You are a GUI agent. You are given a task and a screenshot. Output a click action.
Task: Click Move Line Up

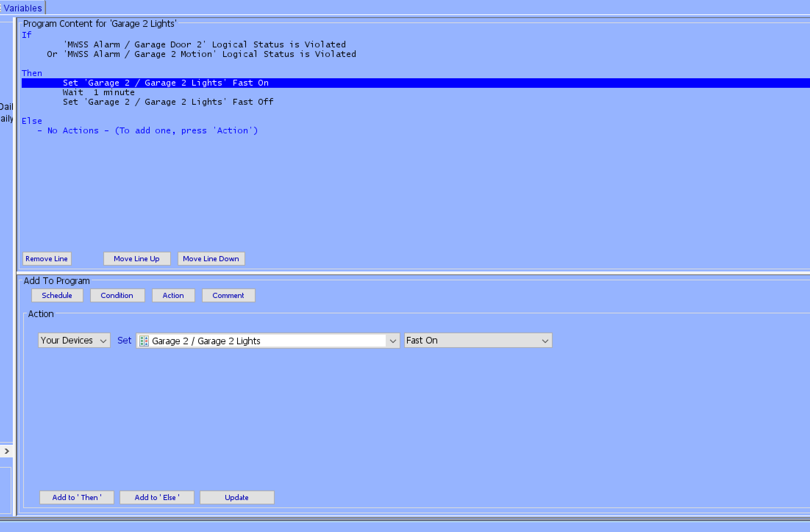click(137, 259)
